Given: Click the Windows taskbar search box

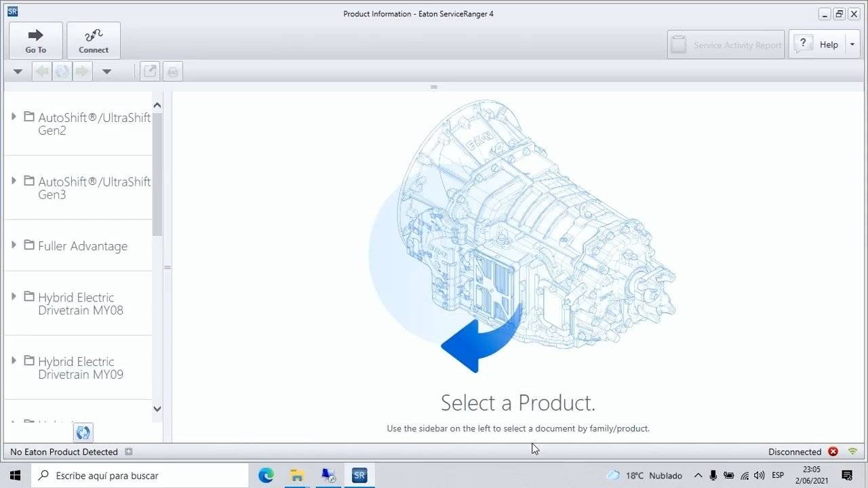Looking at the screenshot, I should (140, 475).
